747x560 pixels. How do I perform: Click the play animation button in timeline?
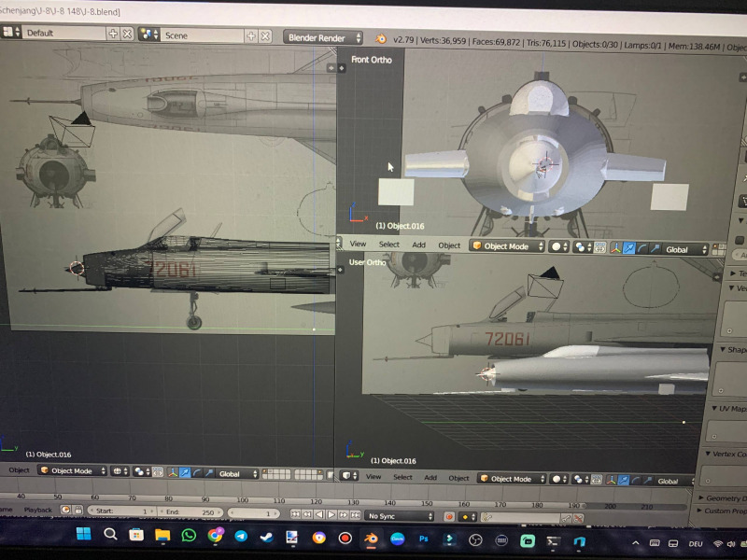(x=331, y=514)
